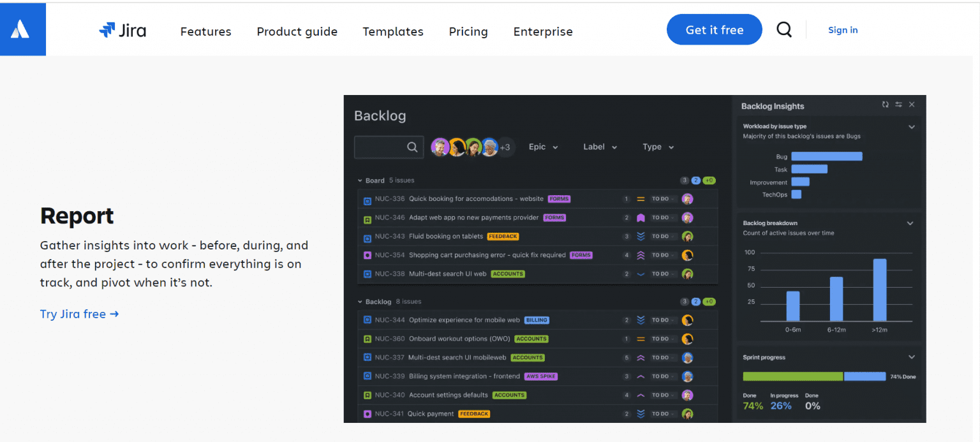980x442 pixels.
Task: Click the +3 hidden assignees bubble
Action: coord(506,147)
